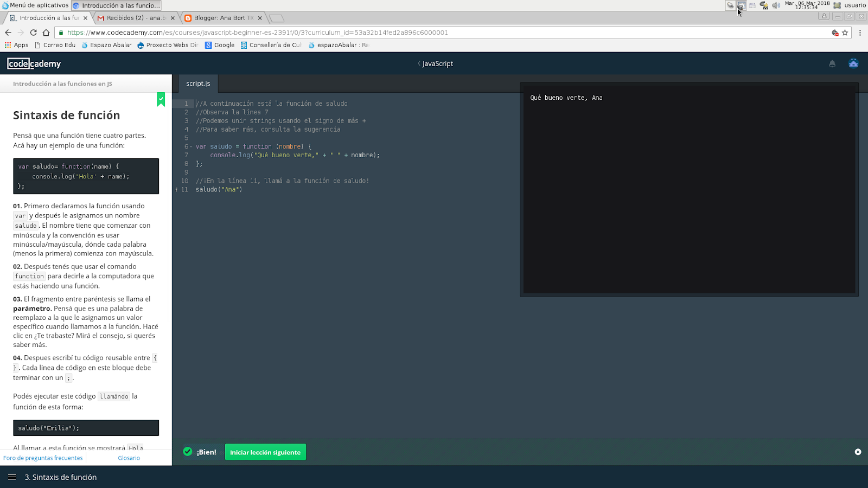This screenshot has width=868, height=488.
Task: Open the Apps shortcut on the bookmarks bar
Action: (x=17, y=45)
